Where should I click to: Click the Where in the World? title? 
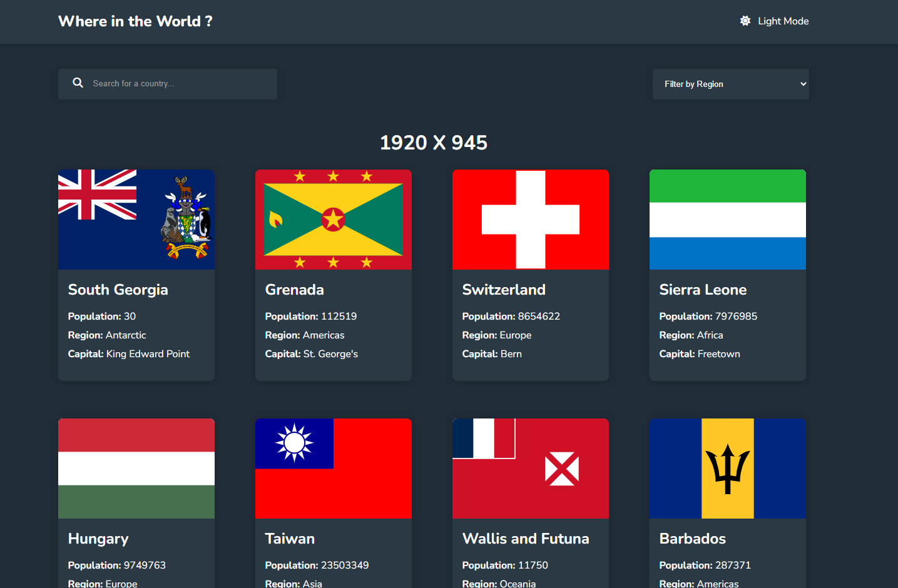click(x=135, y=21)
